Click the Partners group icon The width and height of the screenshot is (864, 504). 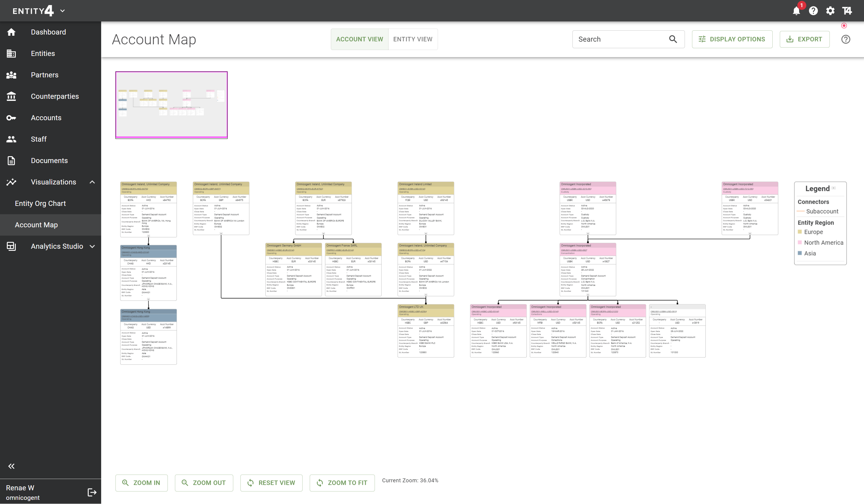point(11,75)
